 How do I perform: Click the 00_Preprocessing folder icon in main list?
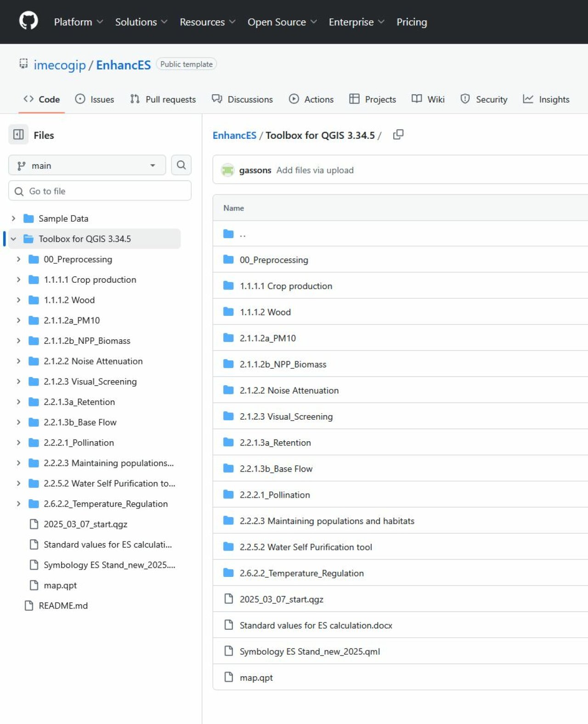coord(228,260)
